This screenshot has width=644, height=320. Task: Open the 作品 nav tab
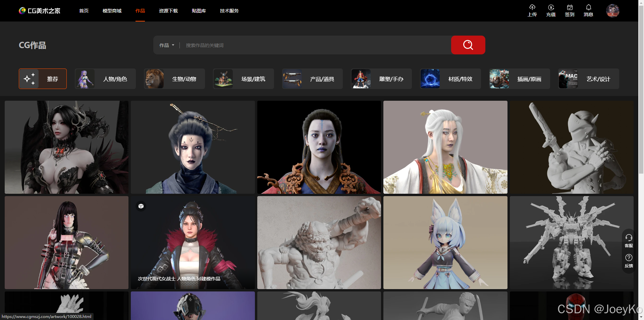coord(140,11)
